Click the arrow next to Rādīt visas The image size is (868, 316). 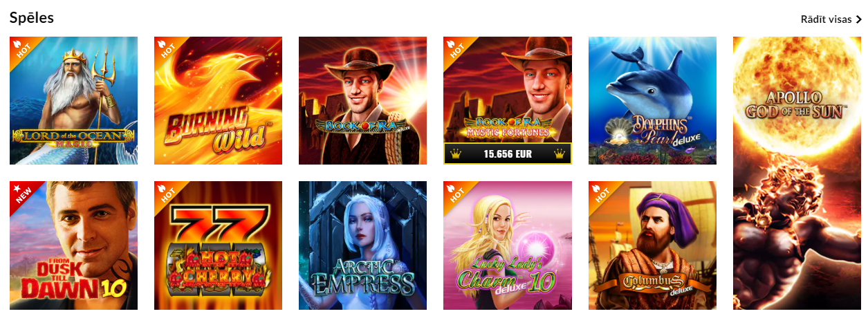click(x=858, y=19)
